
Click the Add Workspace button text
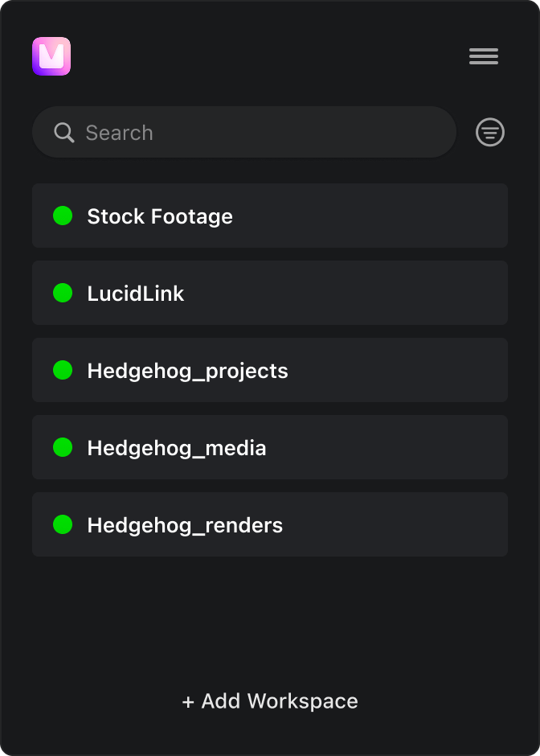279,701
